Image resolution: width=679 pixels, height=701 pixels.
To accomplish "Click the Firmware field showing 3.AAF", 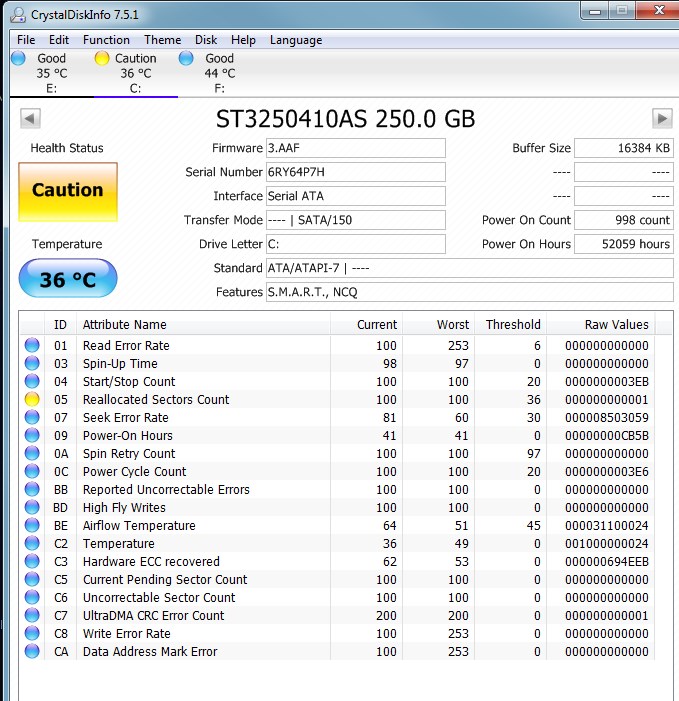I will (x=355, y=148).
